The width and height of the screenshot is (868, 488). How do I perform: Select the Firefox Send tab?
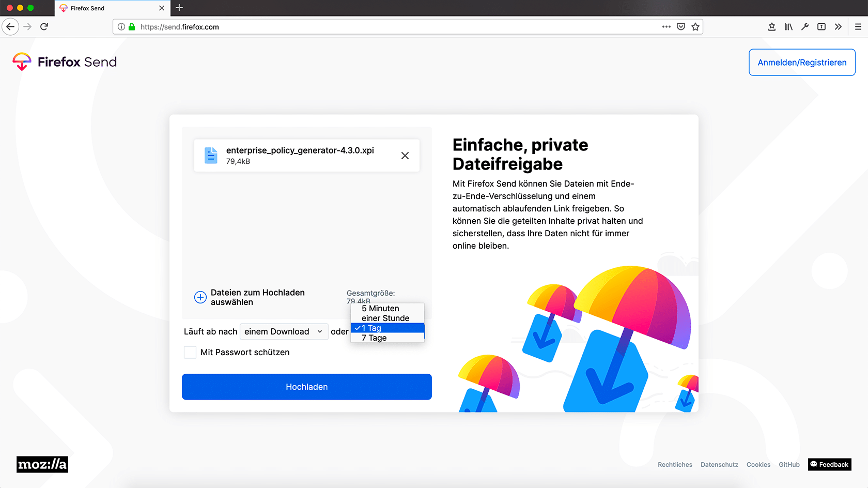[x=112, y=8]
